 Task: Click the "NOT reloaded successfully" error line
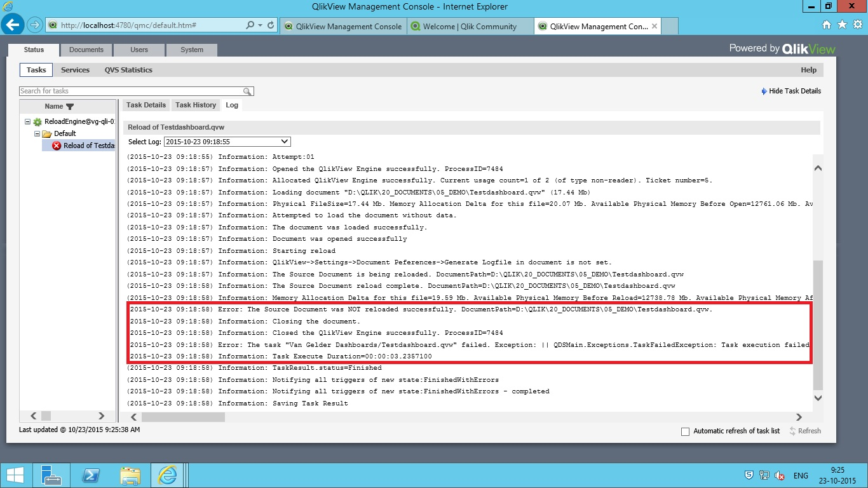point(421,309)
